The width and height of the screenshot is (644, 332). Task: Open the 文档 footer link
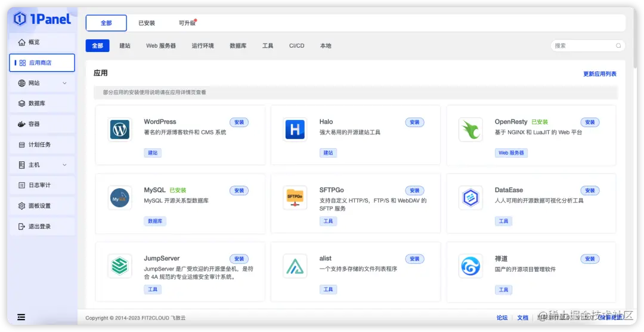coord(522,318)
